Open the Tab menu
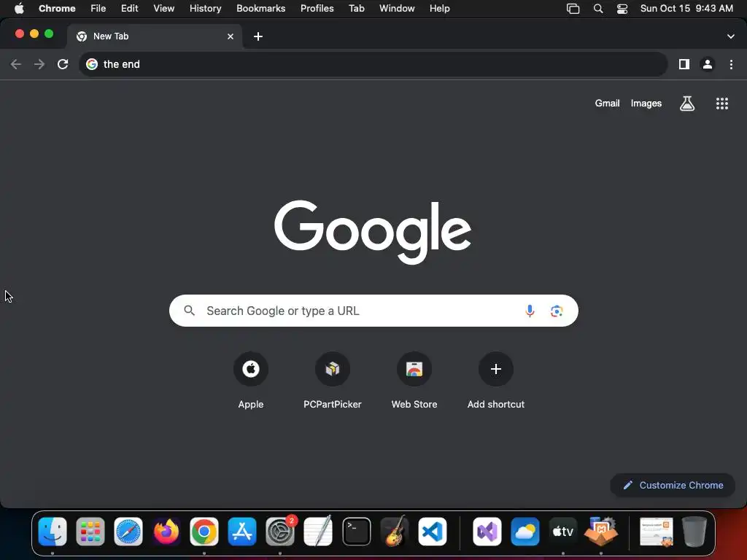This screenshot has height=560, width=747. tap(356, 8)
